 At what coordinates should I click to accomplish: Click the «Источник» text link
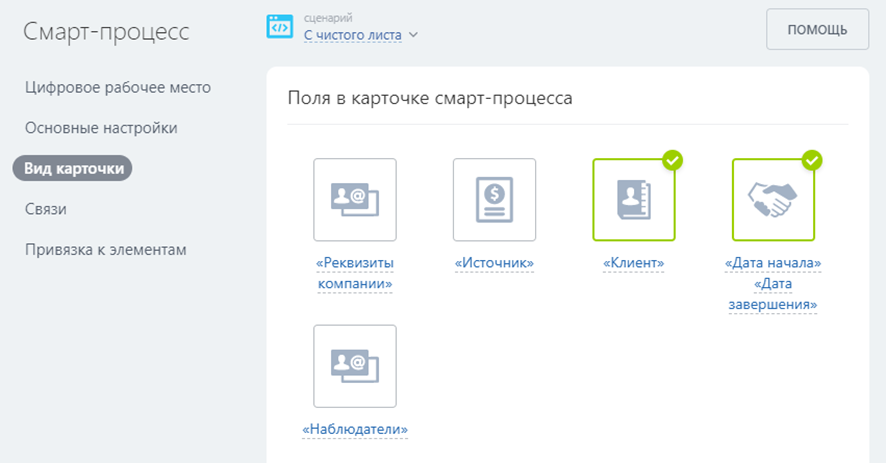point(494,263)
